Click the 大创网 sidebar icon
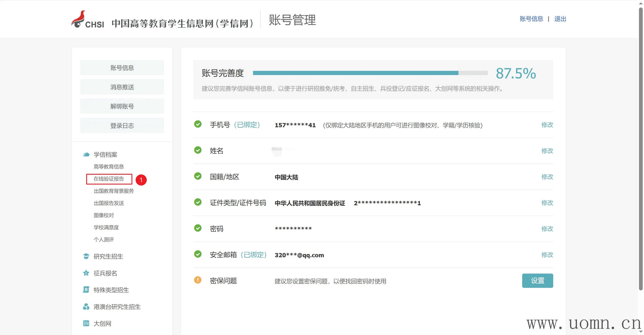Image resolution: width=644 pixels, height=335 pixels. click(x=86, y=323)
